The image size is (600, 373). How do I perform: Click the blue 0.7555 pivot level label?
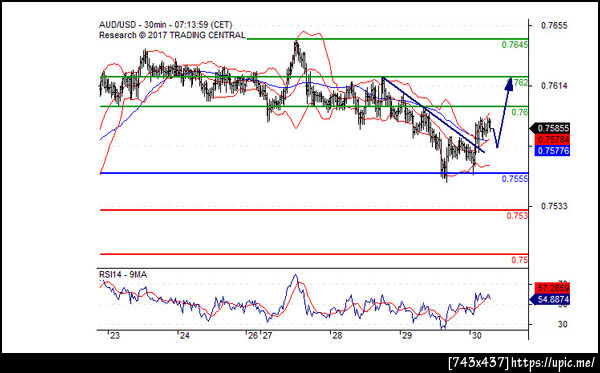point(515,179)
